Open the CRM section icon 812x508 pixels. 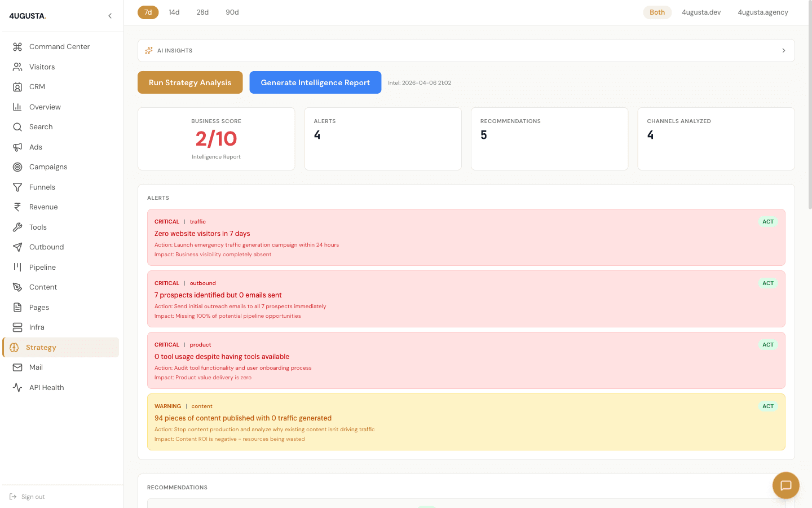[x=16, y=86]
